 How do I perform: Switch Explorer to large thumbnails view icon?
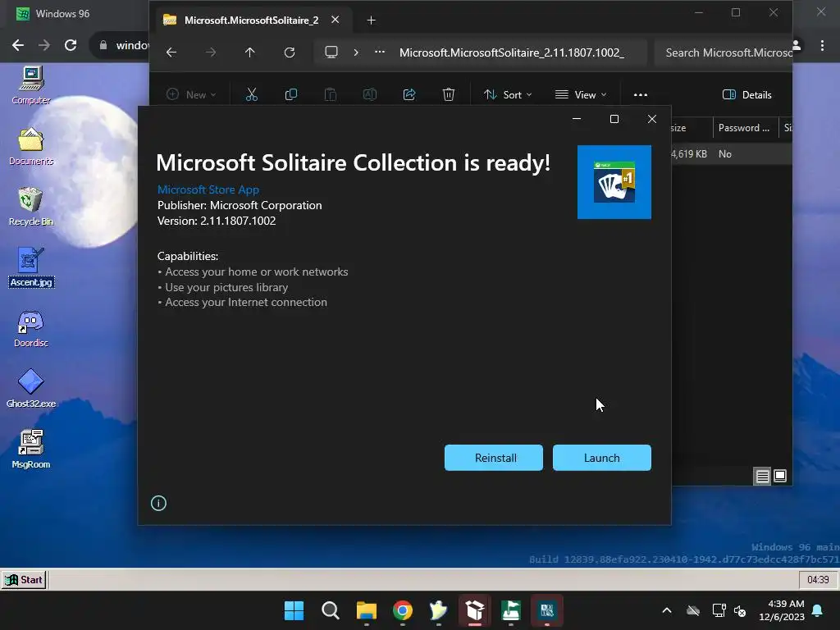click(x=780, y=476)
